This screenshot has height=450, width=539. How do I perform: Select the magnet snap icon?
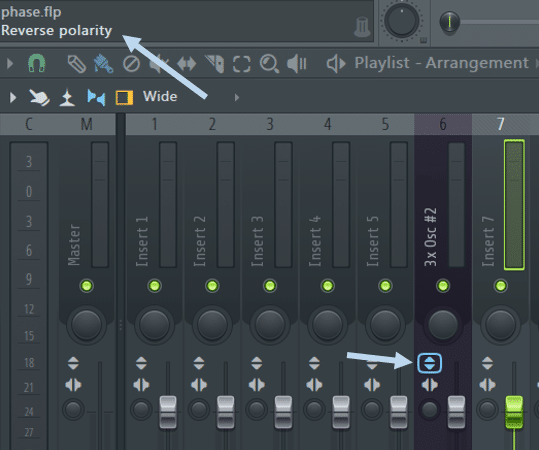tap(36, 63)
